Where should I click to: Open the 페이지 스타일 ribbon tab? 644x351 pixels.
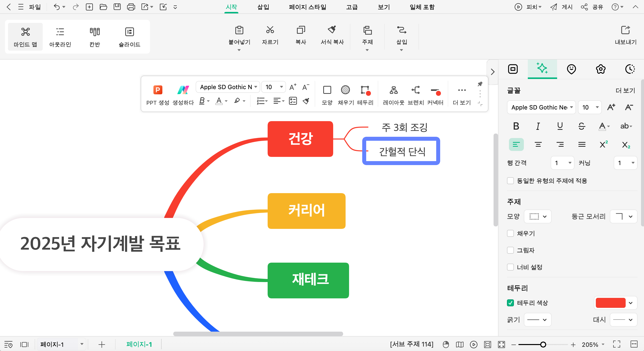(308, 7)
